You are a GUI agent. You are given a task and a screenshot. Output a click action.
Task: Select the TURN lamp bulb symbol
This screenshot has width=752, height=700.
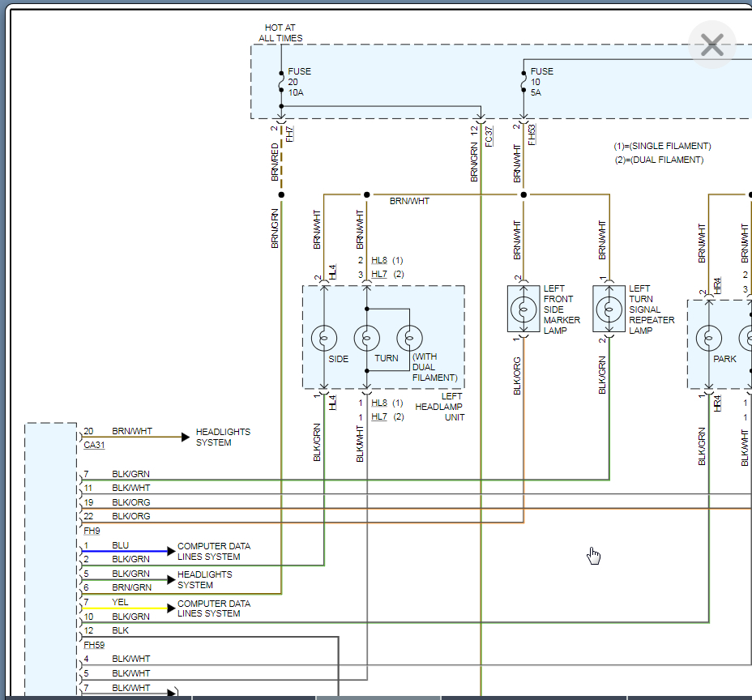tap(366, 337)
